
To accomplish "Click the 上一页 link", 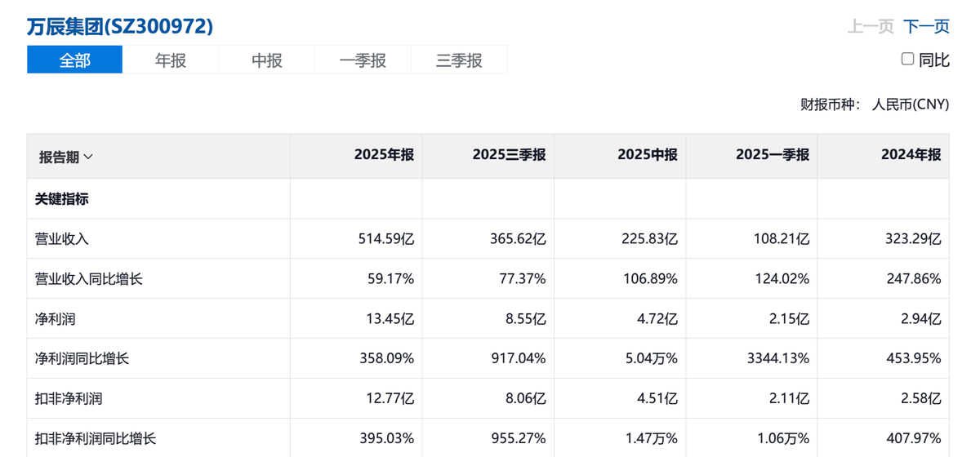I will tap(871, 26).
